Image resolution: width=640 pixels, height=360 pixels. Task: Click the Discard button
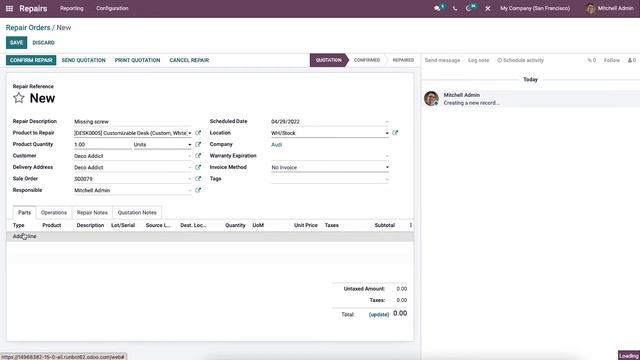coord(44,42)
